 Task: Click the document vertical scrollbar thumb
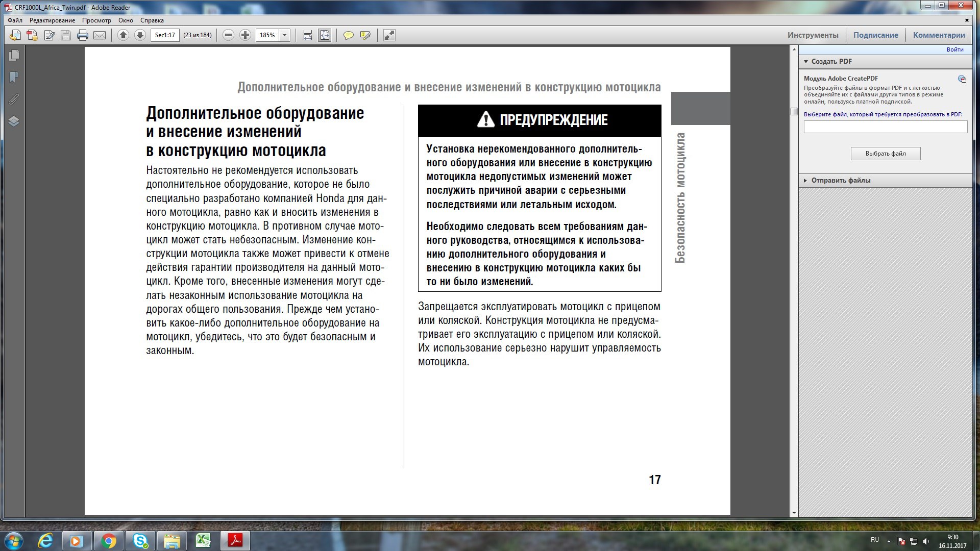794,112
